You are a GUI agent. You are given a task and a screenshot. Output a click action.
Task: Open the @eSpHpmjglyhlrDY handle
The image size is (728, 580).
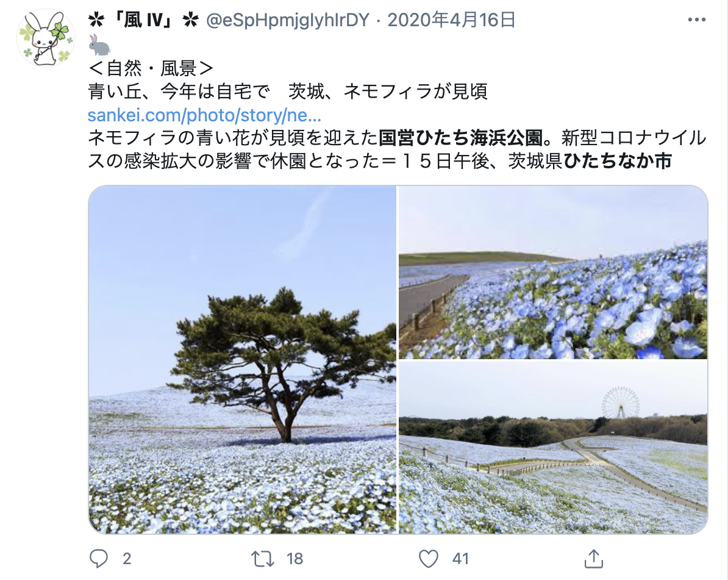287,20
